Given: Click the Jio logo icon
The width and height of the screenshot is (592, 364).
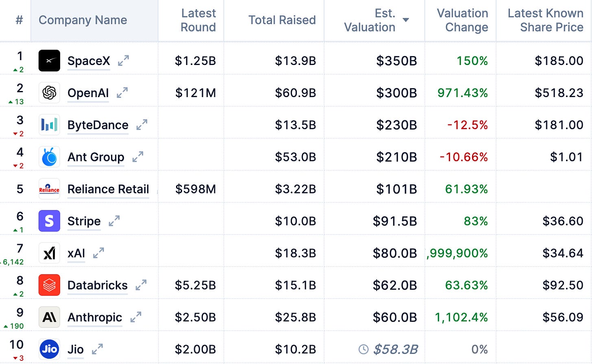Looking at the screenshot, I should 49,349.
